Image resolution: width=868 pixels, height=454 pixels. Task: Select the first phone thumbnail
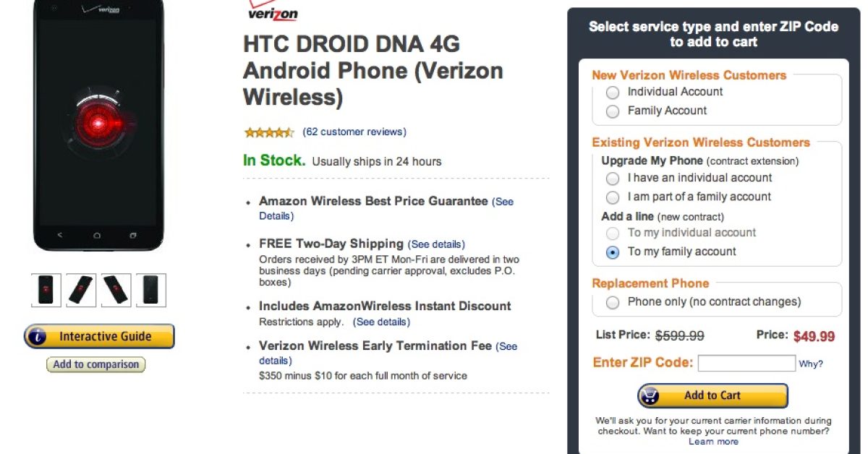(x=46, y=290)
